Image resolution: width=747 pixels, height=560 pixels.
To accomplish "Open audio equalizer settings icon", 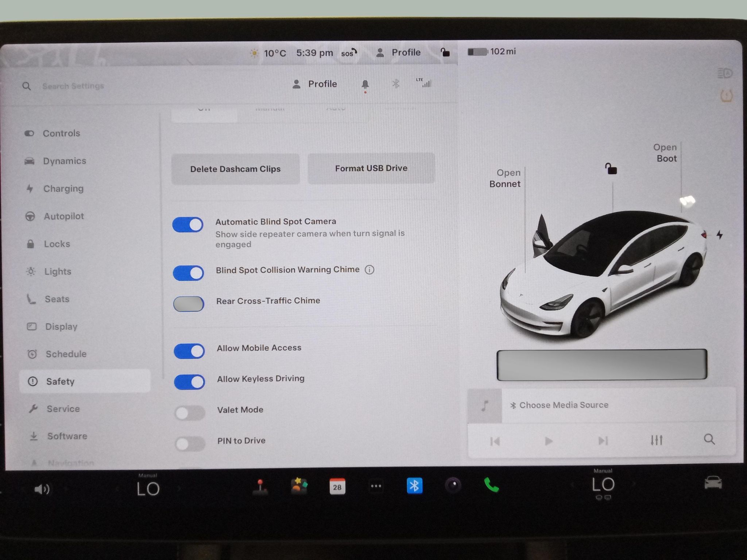I will click(x=657, y=440).
